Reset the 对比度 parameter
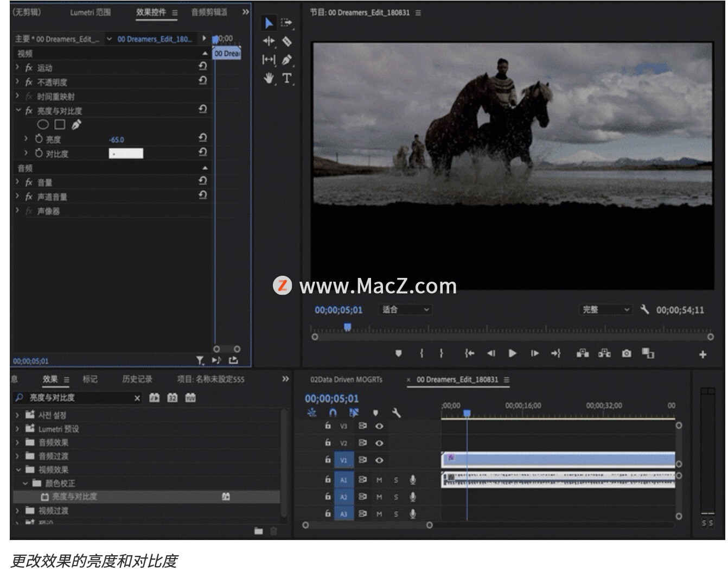728x571 pixels. coord(202,153)
